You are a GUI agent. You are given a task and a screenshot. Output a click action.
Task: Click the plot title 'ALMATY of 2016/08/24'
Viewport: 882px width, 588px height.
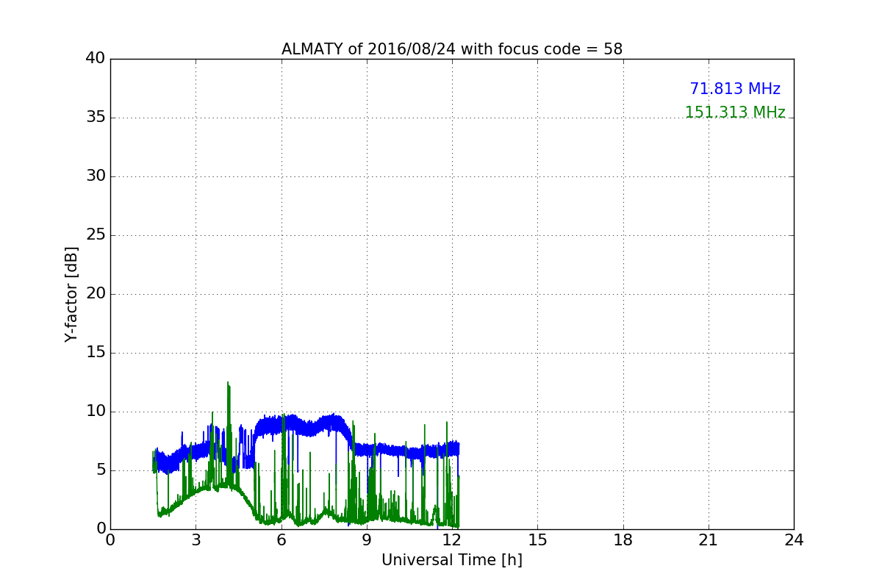[x=452, y=49]
